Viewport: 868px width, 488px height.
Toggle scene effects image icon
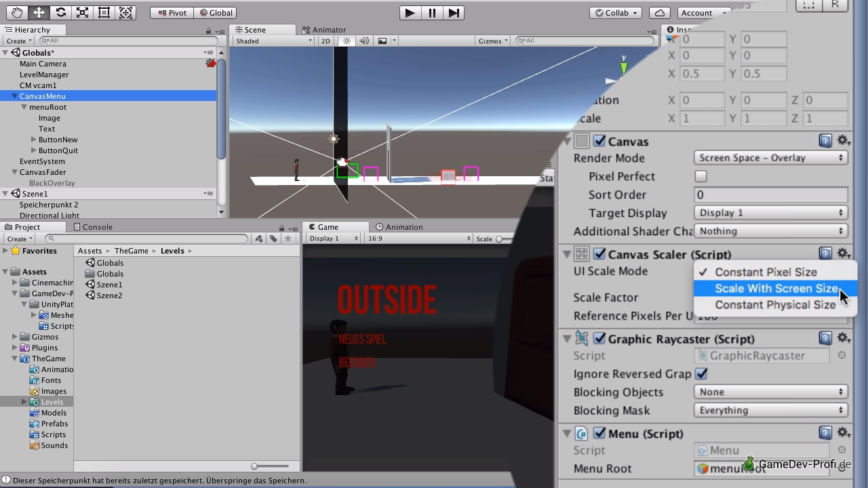(x=382, y=41)
